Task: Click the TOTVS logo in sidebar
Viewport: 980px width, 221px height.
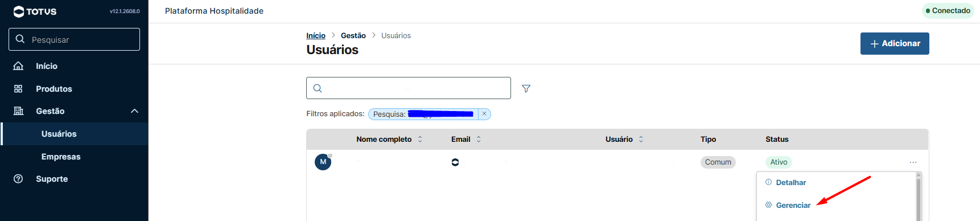Action: [x=35, y=11]
